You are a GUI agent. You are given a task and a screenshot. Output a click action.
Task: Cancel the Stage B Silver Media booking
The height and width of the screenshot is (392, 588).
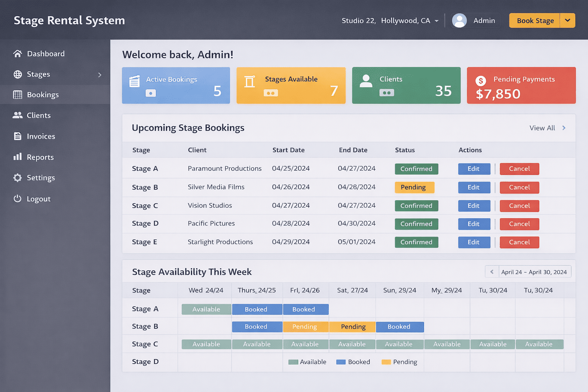pos(519,188)
